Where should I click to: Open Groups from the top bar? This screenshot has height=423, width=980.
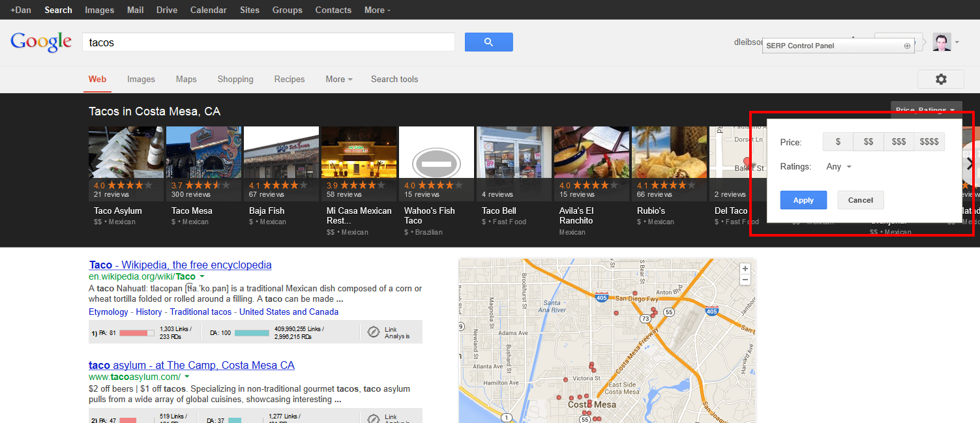[x=288, y=10]
